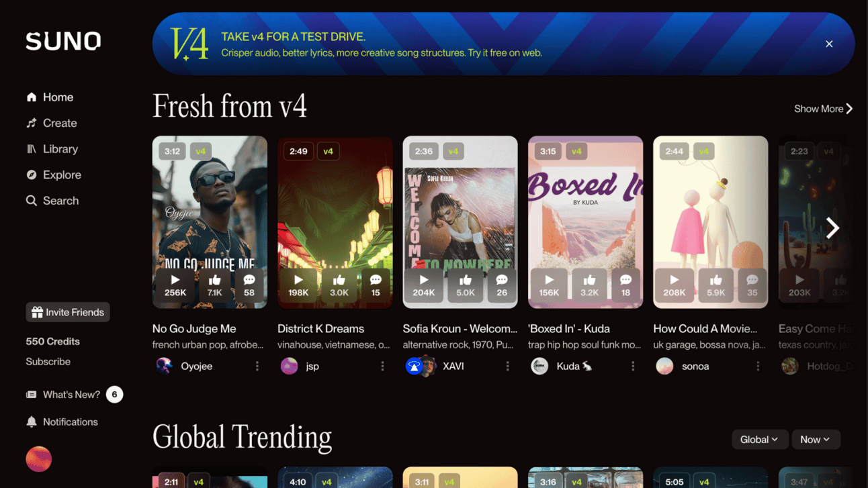Click the vinahouse, vietnamese genre tags
The height and width of the screenshot is (488, 868).
(x=334, y=345)
